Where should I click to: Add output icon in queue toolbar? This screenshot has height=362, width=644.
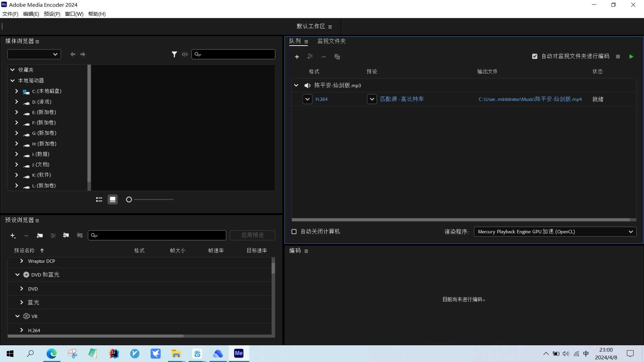(310, 57)
